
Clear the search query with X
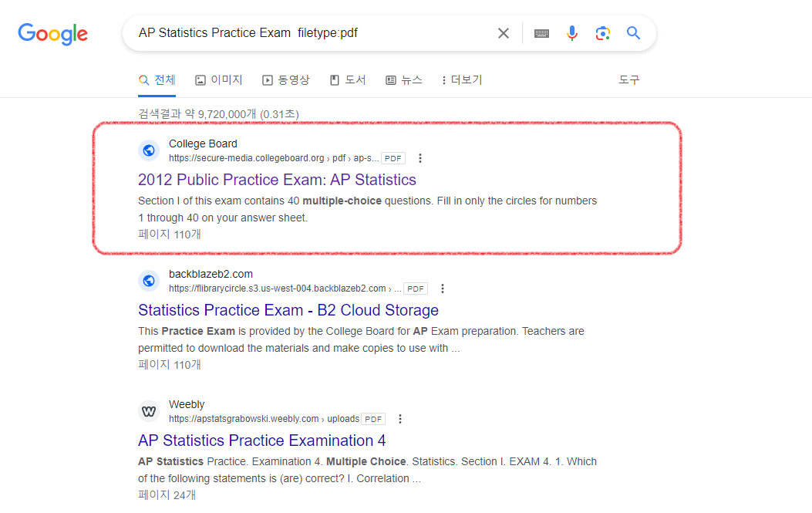[x=504, y=33]
